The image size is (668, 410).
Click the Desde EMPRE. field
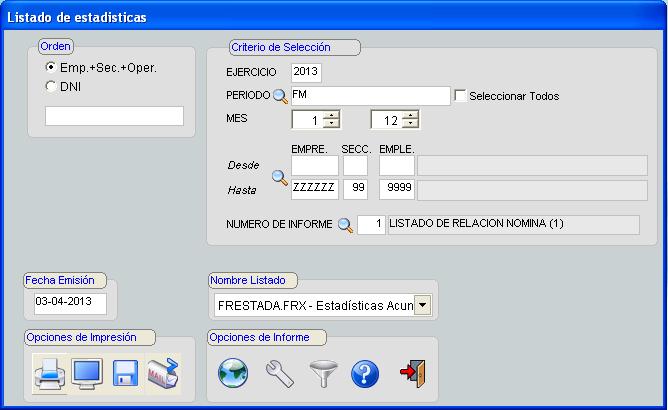coord(315,166)
